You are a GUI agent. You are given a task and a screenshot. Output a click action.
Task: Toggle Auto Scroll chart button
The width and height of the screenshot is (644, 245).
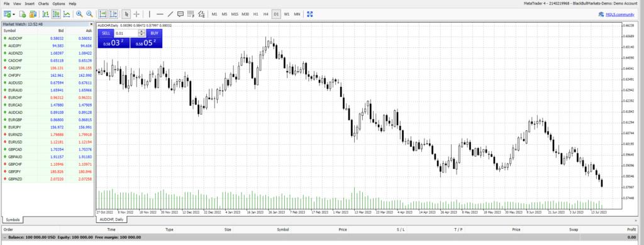(x=103, y=14)
